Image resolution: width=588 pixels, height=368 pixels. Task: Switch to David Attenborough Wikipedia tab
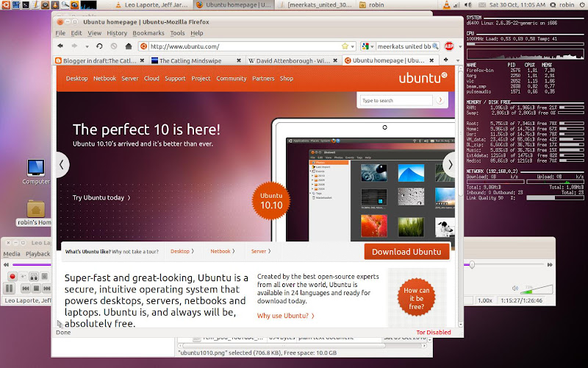tap(293, 60)
